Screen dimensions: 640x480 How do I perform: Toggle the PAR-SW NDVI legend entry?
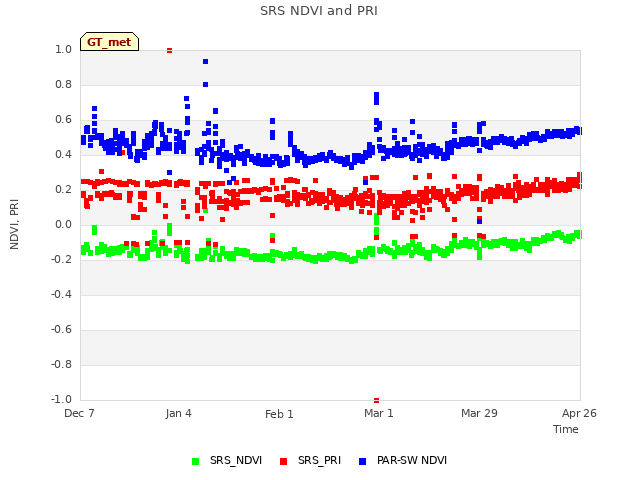[x=403, y=460]
